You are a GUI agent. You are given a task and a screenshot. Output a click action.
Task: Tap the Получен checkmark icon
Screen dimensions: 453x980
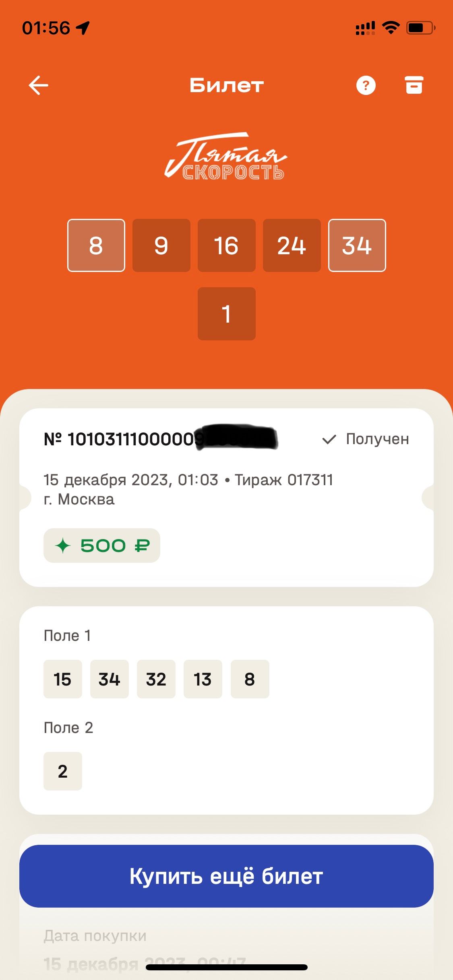pos(329,439)
